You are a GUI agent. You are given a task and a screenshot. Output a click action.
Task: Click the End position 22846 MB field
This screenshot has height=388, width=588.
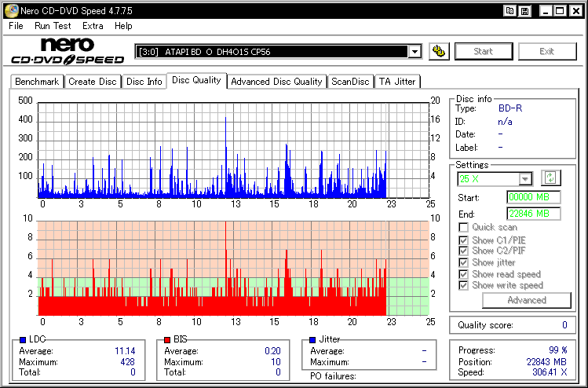click(534, 214)
